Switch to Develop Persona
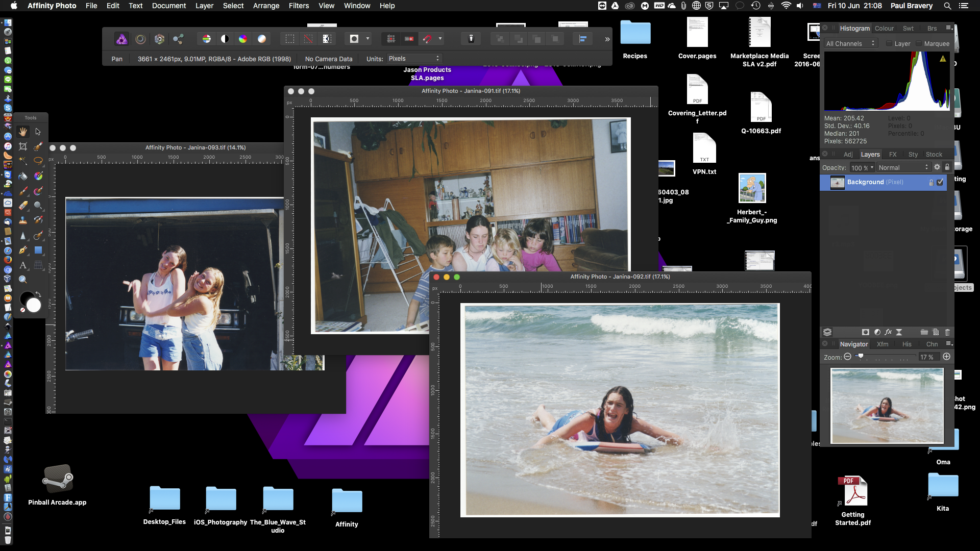The height and width of the screenshot is (551, 980). coord(159,39)
